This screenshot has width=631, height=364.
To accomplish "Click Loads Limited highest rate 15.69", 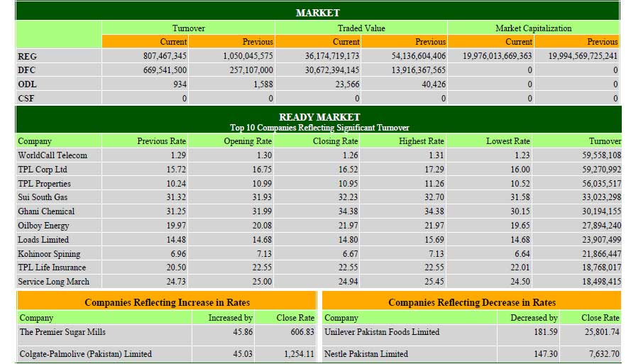I will (x=434, y=239).
